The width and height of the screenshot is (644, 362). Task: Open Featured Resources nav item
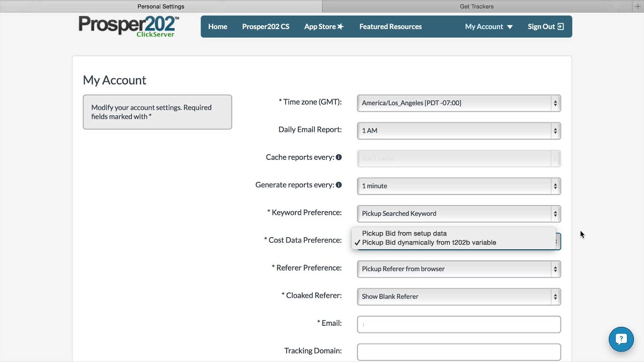point(390,27)
